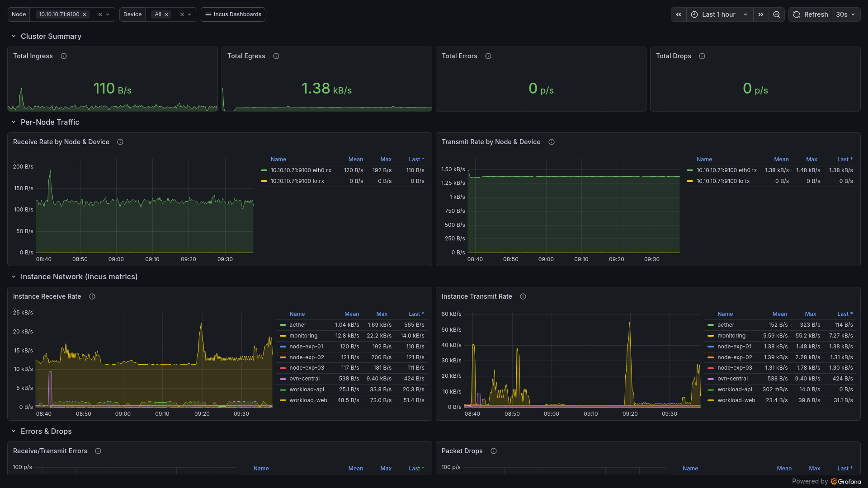Sort Receive Rate legend by Max
Image resolution: width=868 pixels, height=488 pixels.
[x=386, y=160]
